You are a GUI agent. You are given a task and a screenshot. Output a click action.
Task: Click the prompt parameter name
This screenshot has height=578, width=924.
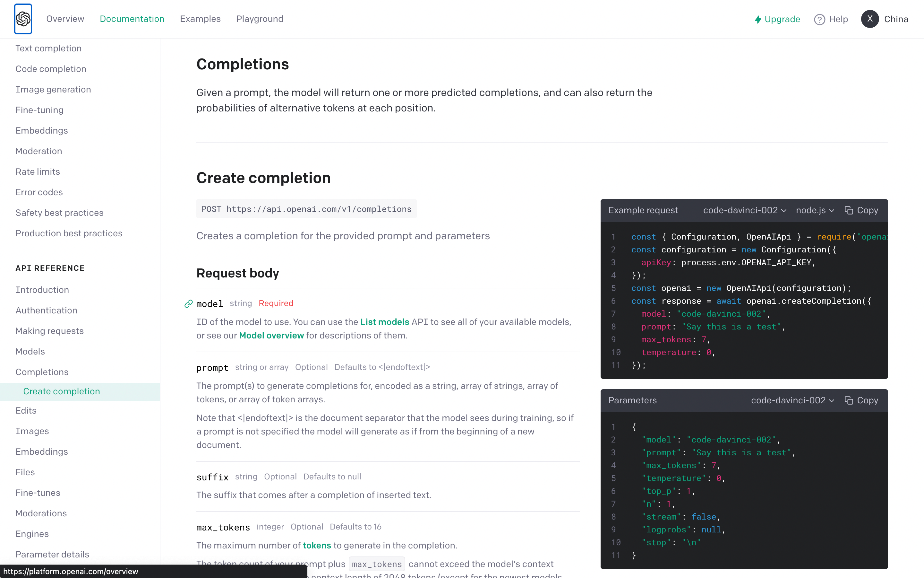[212, 368]
